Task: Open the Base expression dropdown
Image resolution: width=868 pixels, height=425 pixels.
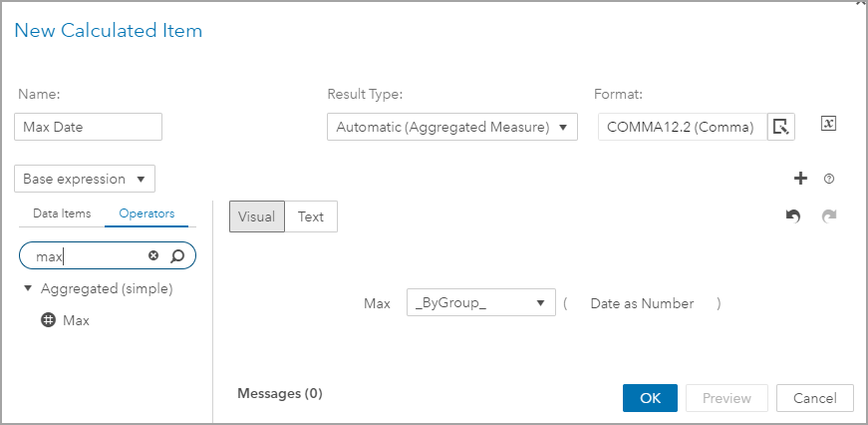Action: [85, 180]
